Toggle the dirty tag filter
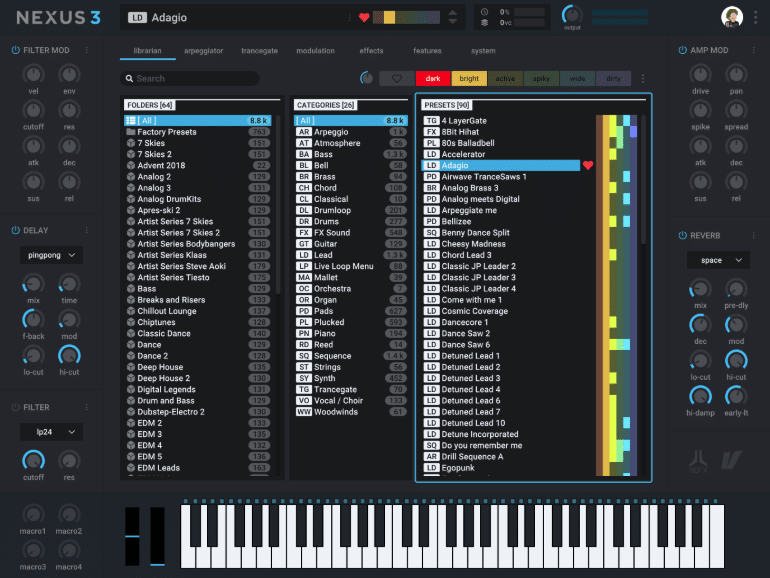770x578 pixels. (613, 79)
